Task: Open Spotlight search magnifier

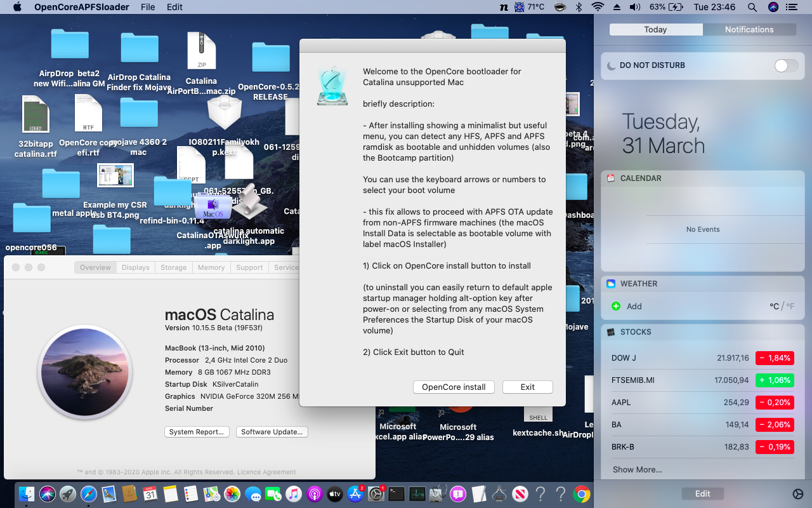Action: (752, 7)
